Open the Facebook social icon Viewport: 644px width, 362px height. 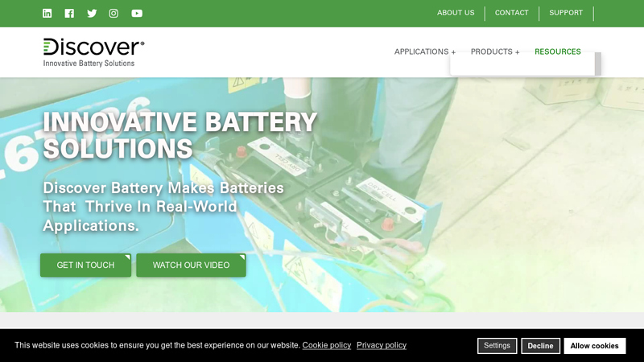[x=69, y=13]
